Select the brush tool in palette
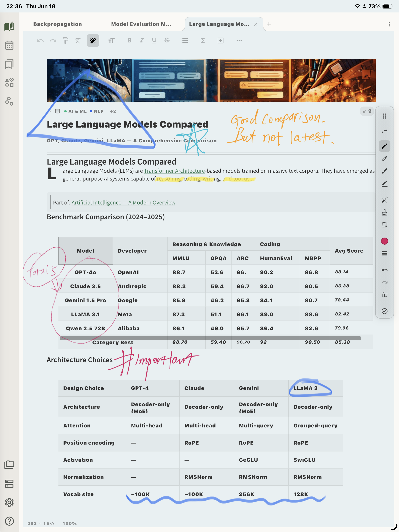The height and width of the screenshot is (532, 399). (384, 171)
